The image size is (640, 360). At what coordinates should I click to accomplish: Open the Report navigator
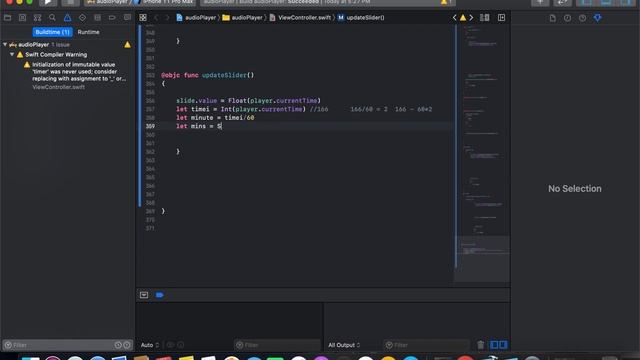pos(127,18)
